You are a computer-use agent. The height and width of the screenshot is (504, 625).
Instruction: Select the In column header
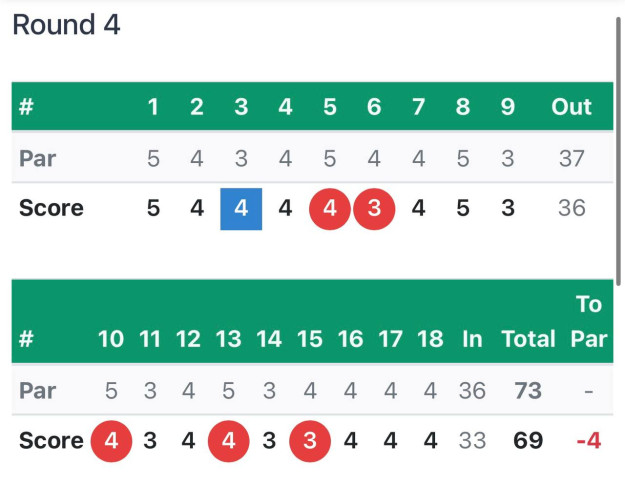pos(472,339)
